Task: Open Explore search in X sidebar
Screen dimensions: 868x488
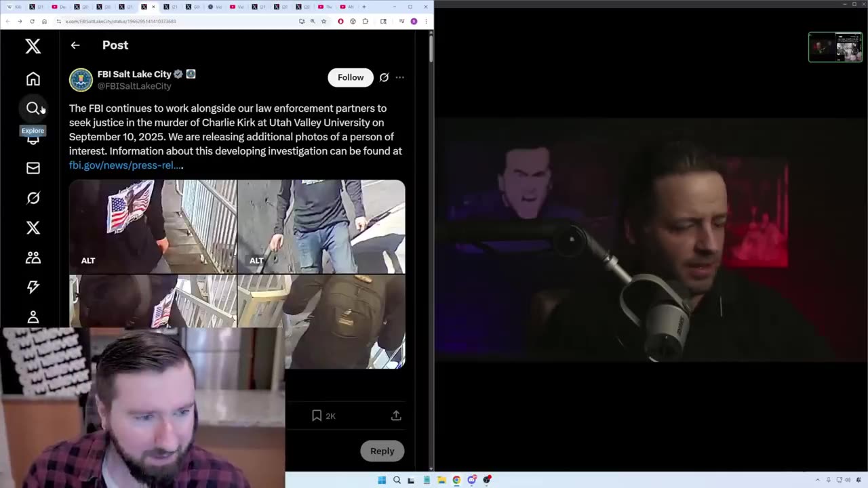Action: 33,108
